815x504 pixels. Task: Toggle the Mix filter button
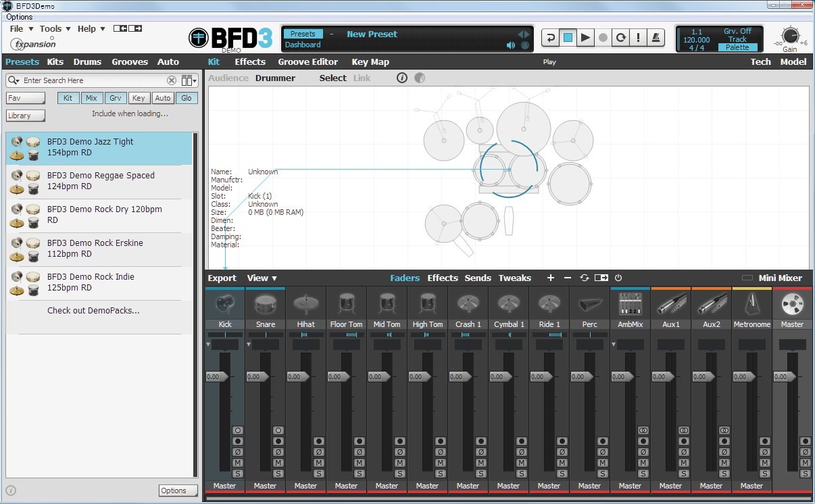[x=91, y=98]
